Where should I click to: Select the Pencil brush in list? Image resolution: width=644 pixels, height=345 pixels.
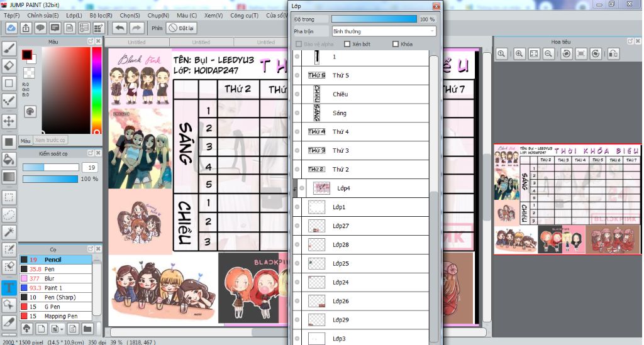point(56,260)
